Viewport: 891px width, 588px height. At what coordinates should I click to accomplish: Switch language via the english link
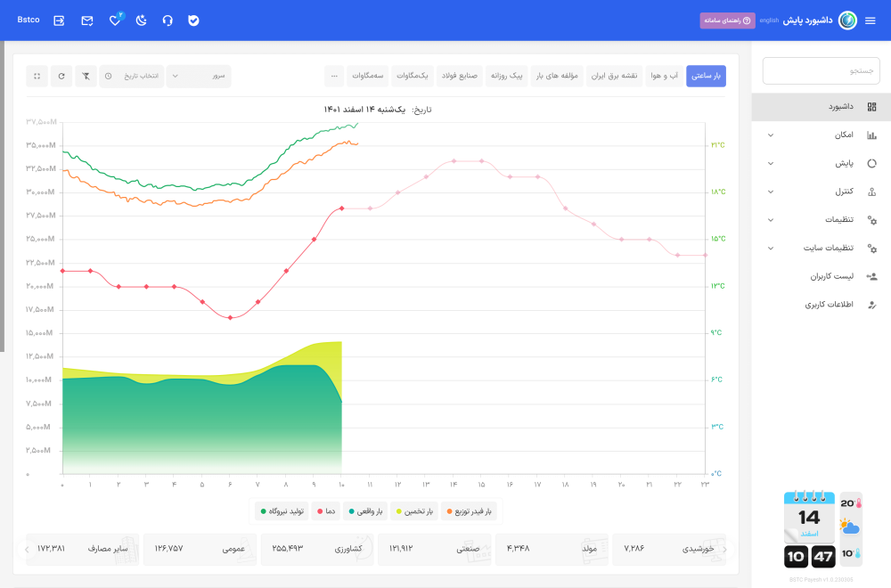(769, 20)
